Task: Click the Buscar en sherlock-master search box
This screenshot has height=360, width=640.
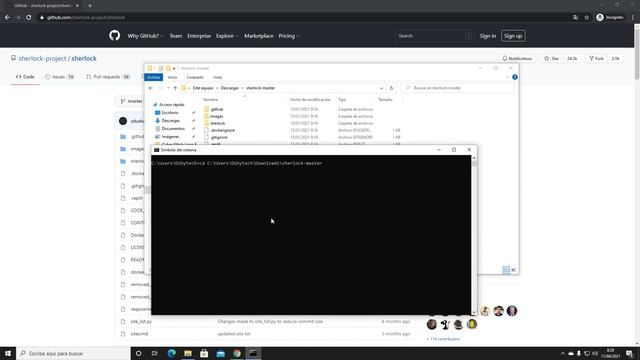Action: click(x=458, y=88)
